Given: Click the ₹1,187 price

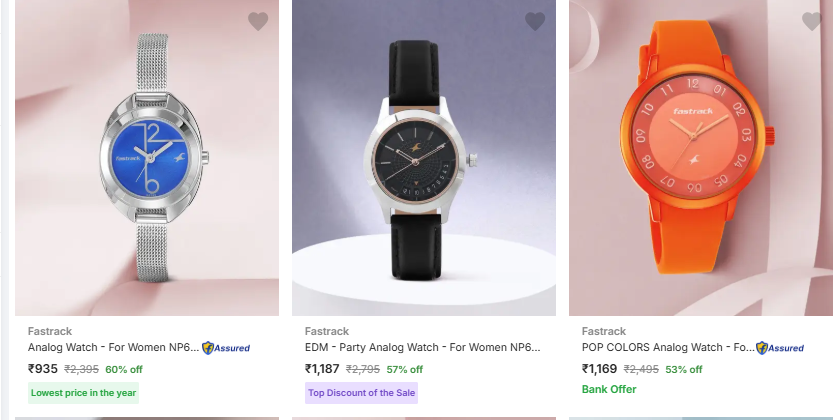Looking at the screenshot, I should coord(323,369).
